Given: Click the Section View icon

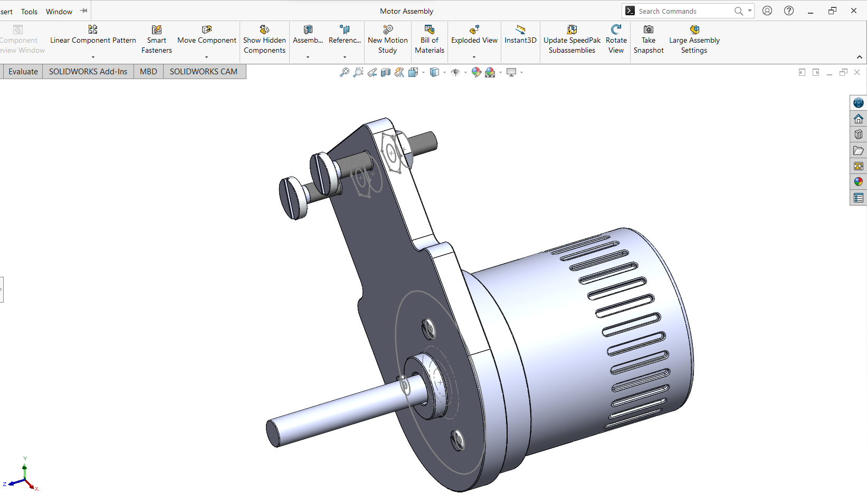Looking at the screenshot, I should tap(386, 72).
